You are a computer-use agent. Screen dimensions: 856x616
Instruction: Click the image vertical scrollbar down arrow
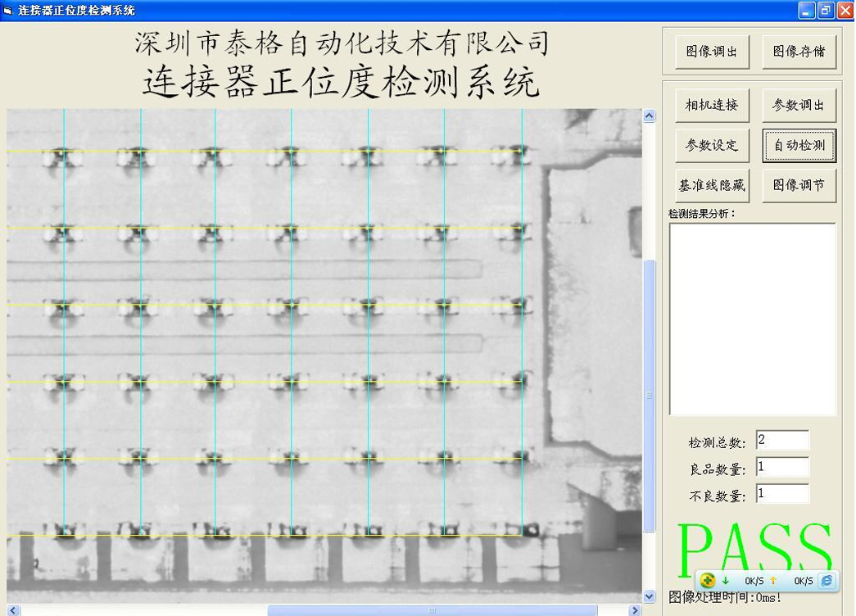coord(649,596)
